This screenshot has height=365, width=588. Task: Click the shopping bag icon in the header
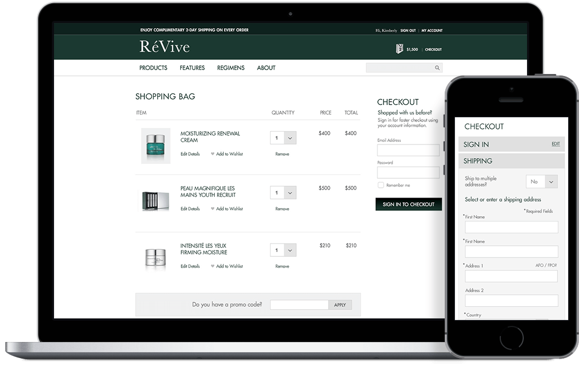tap(399, 49)
